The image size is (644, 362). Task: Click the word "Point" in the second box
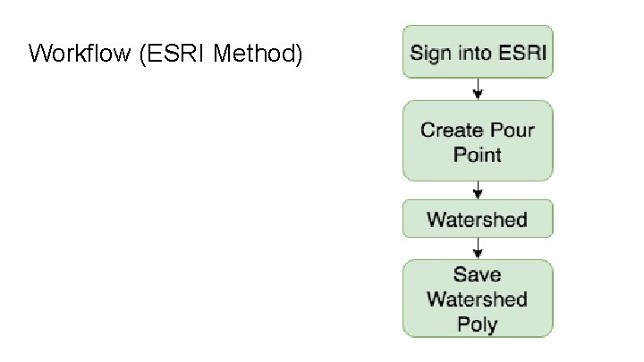[478, 155]
